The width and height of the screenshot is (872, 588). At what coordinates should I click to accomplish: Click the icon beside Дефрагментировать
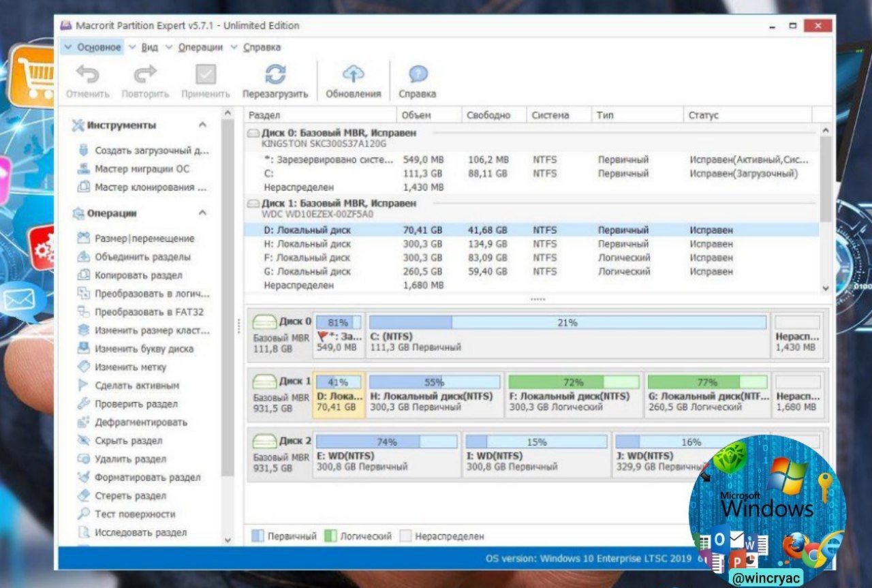pos(84,422)
